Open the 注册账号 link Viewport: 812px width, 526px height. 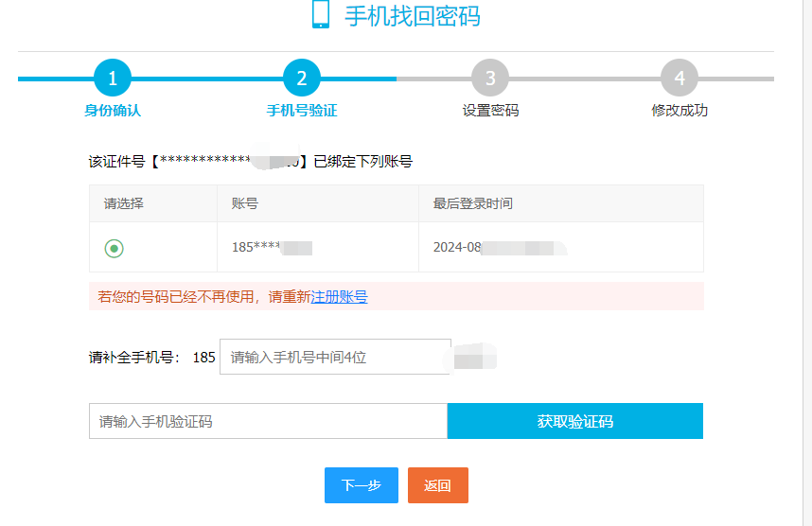(339, 297)
